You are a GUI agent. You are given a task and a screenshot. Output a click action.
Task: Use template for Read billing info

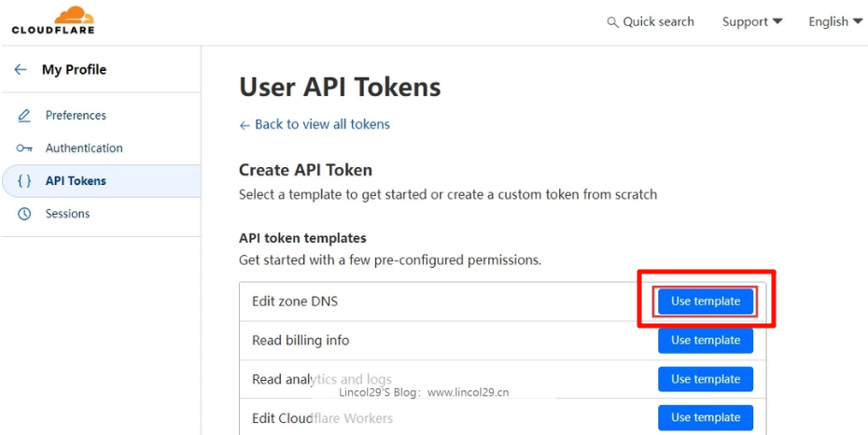(x=705, y=341)
